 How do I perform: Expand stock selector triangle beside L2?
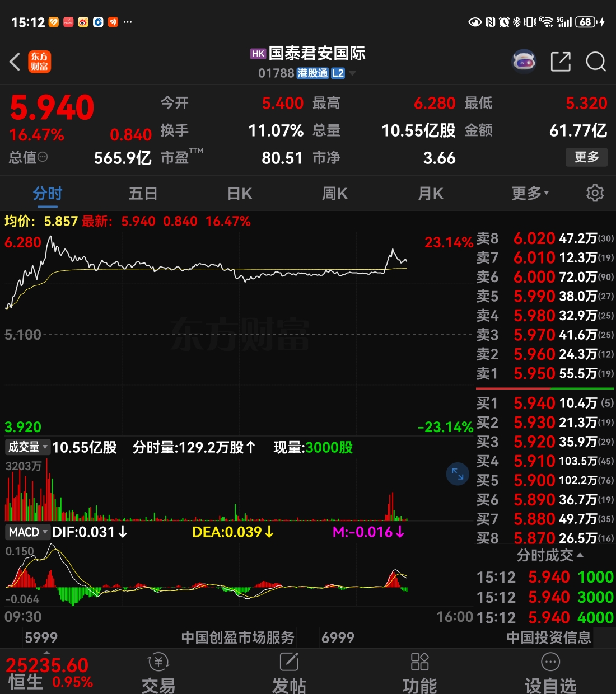coord(352,73)
